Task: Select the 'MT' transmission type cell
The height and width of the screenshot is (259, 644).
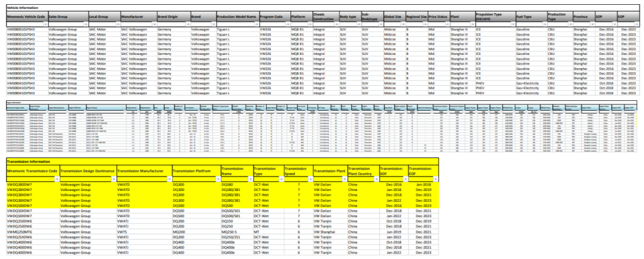Action: coord(268,232)
